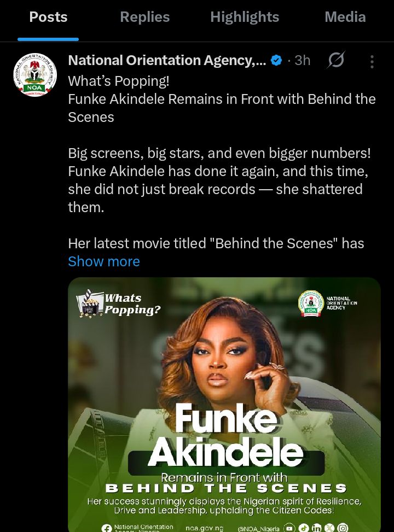Tap the NOA logo inside the image
Screen dimensions: 394x532
[x=311, y=303]
